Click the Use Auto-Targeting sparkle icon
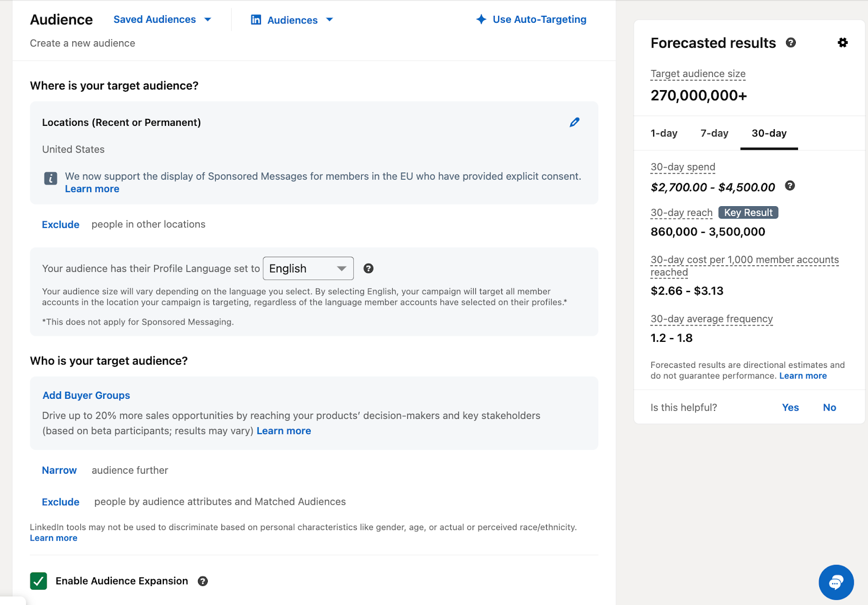The width and height of the screenshot is (868, 605). pyautogui.click(x=481, y=20)
